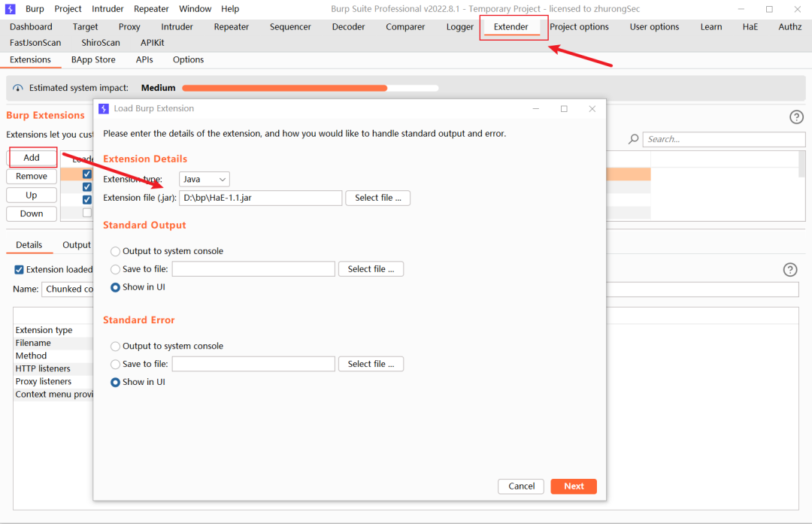Open the Project menu

[x=68, y=9]
